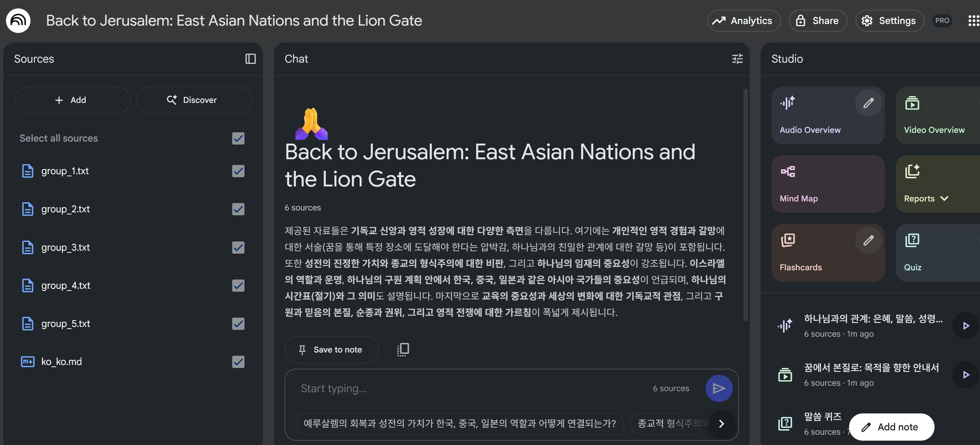Deselect group_3.txt source checkbox

click(238, 248)
